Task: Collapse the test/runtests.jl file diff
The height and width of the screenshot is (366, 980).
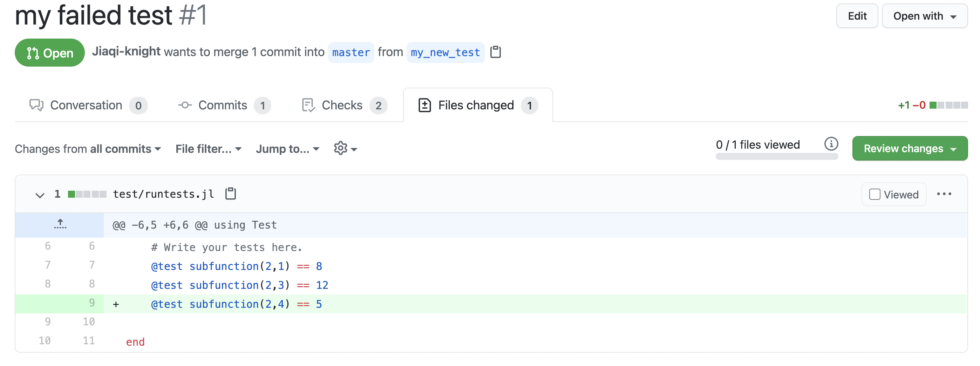Action: pos(40,195)
